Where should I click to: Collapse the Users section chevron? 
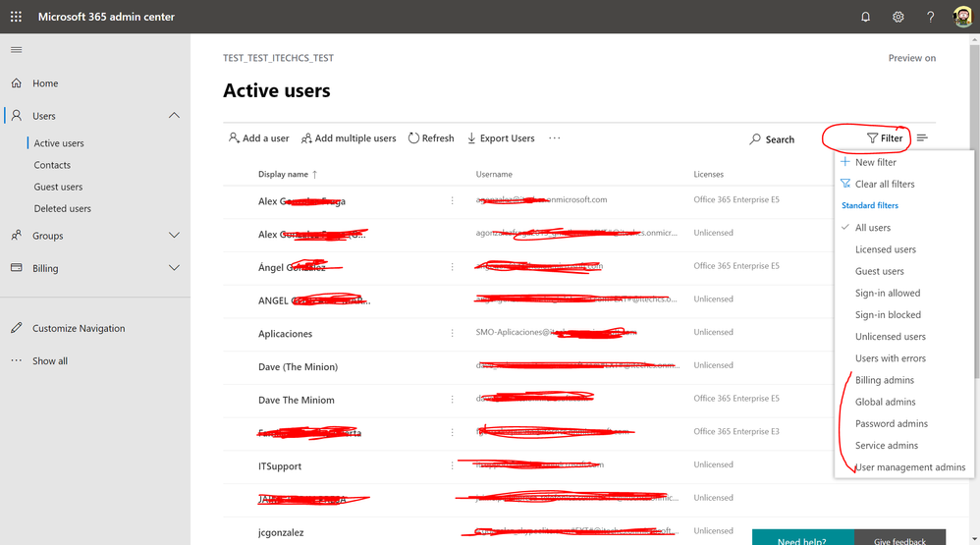175,116
